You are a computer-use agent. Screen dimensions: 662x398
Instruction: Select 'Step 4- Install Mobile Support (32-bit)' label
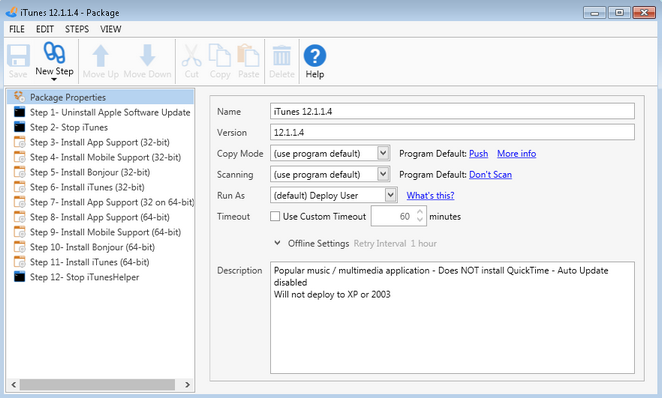105,157
